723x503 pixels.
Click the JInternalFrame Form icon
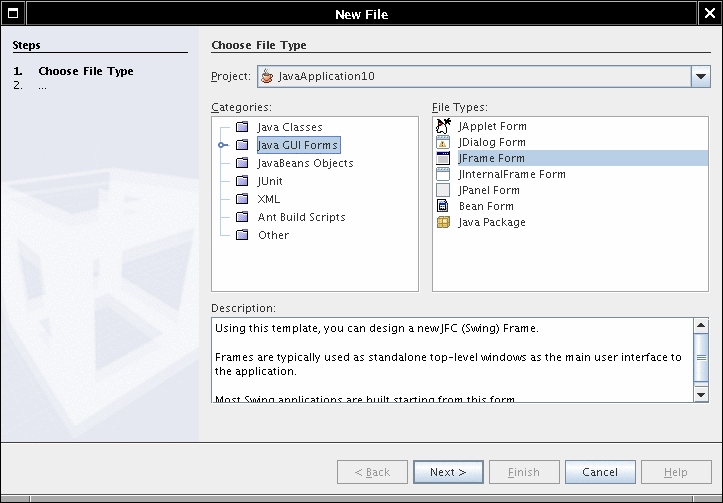pyautogui.click(x=443, y=174)
